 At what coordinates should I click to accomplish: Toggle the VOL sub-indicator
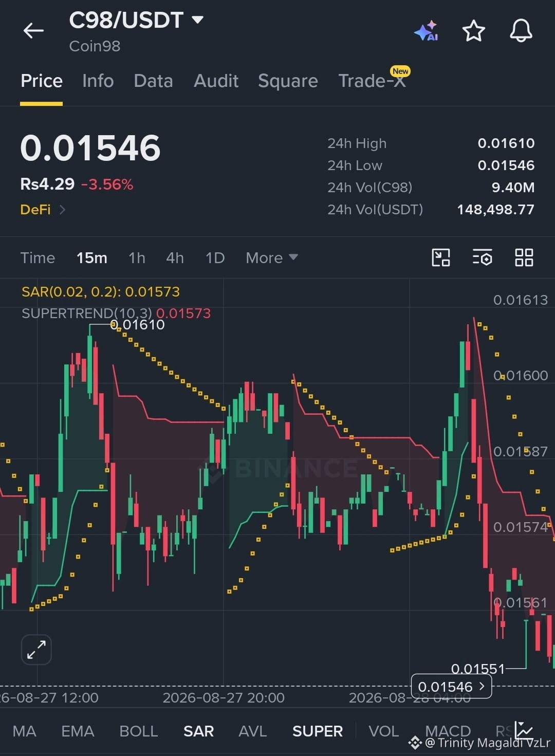(383, 731)
